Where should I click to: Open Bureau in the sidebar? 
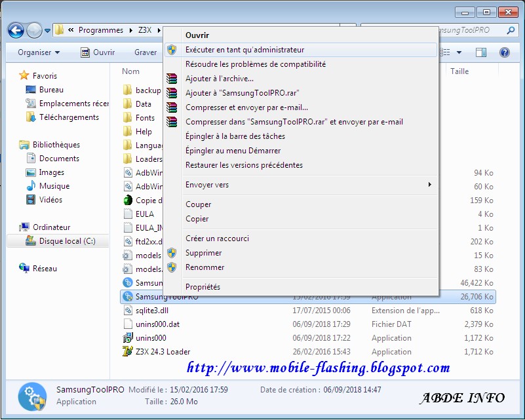point(51,89)
